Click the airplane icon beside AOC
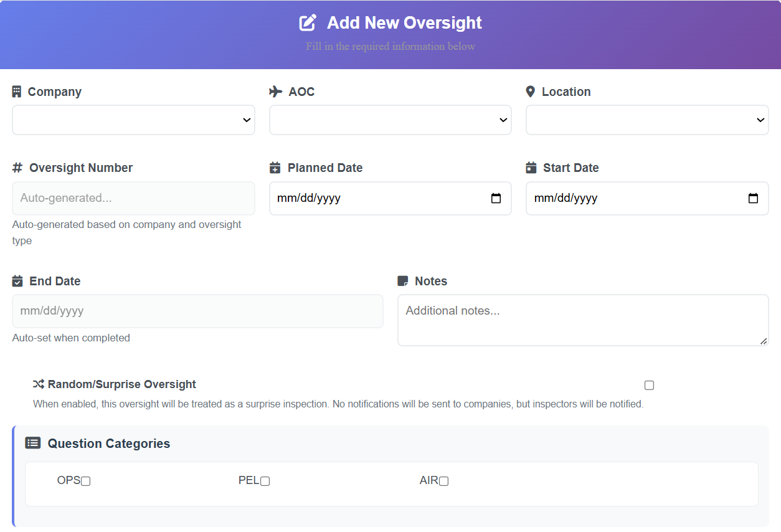The image size is (781, 532). point(276,92)
